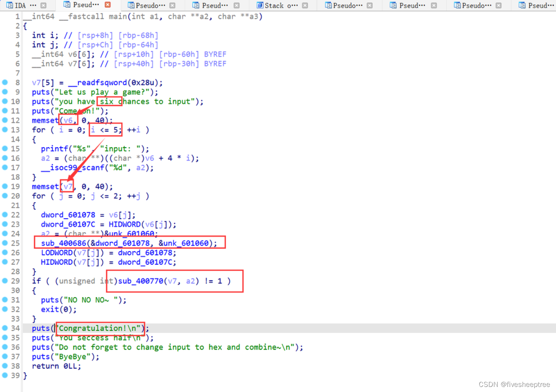Toggle the blue dot on line 9

click(x=4, y=92)
